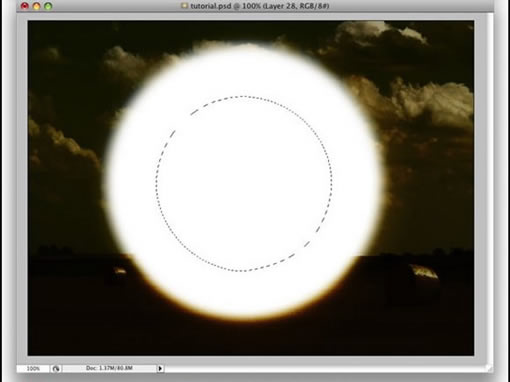The image size is (510, 382).
Task: Click the Doc size info readout
Action: 109,368
